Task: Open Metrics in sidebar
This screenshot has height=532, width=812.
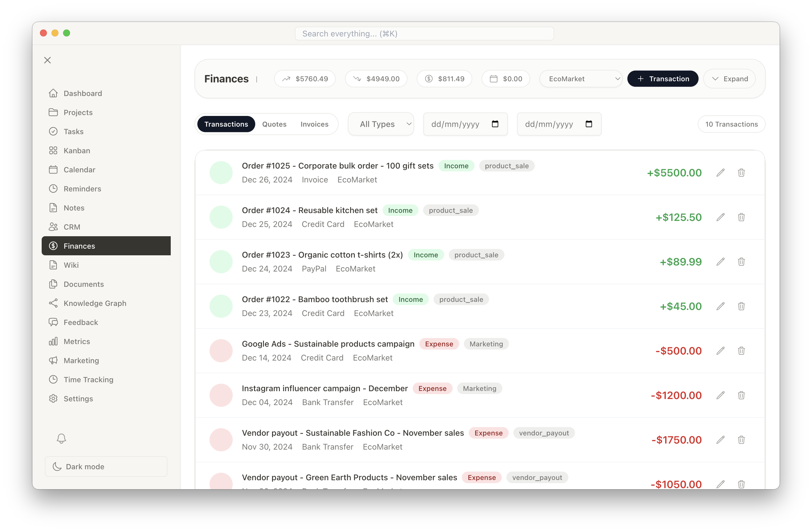Action: pos(106,341)
